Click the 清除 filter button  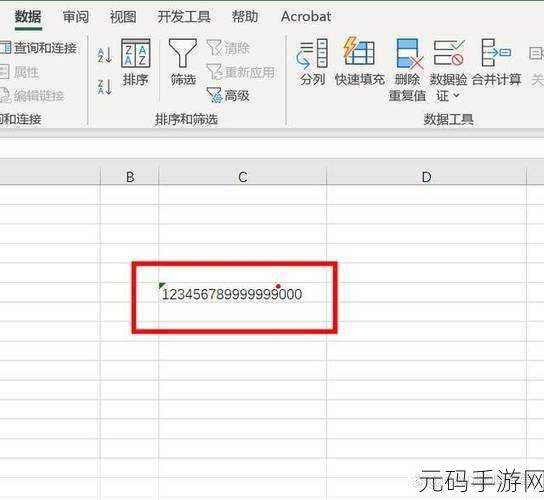pyautogui.click(x=228, y=48)
